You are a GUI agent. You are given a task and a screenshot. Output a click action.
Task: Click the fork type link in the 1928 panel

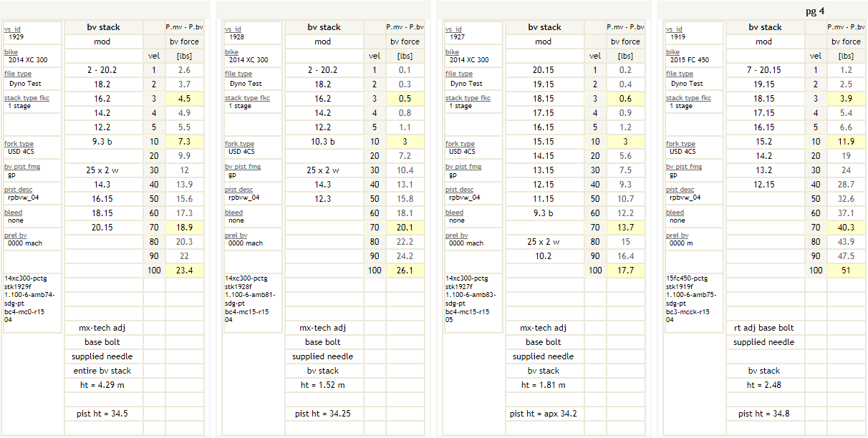coord(239,144)
